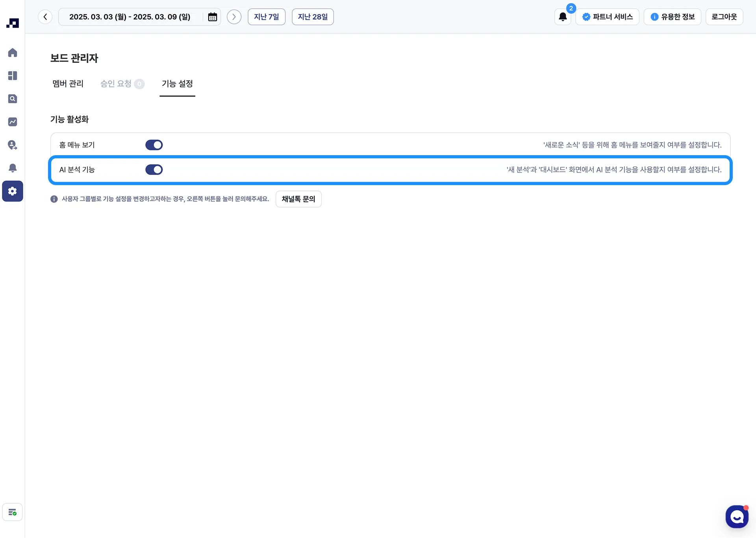The height and width of the screenshot is (538, 756).
Task: Click the date range field
Action: (x=130, y=17)
